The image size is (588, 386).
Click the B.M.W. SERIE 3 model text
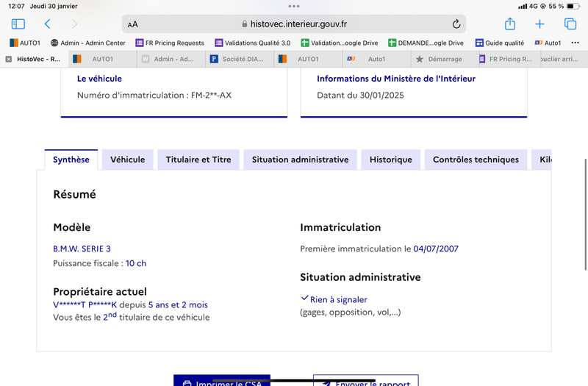[x=82, y=249]
